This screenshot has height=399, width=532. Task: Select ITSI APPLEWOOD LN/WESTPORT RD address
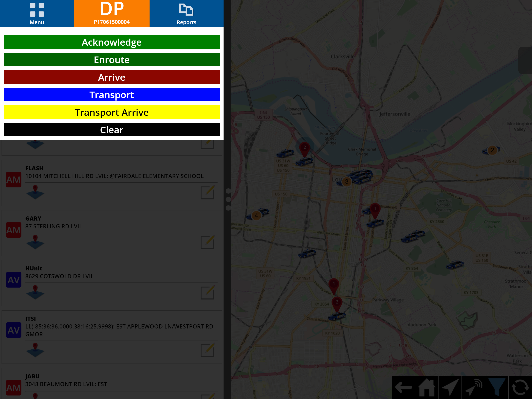[x=119, y=330]
